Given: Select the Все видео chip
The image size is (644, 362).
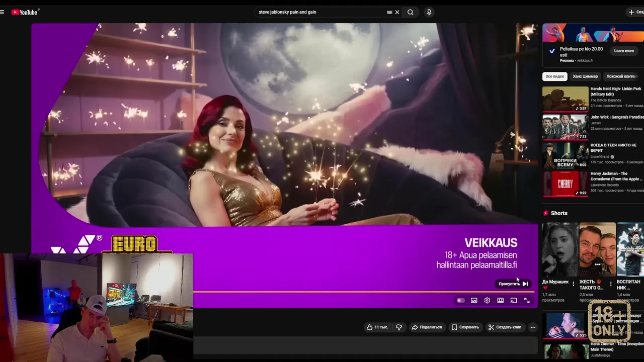Looking at the screenshot, I should 555,76.
